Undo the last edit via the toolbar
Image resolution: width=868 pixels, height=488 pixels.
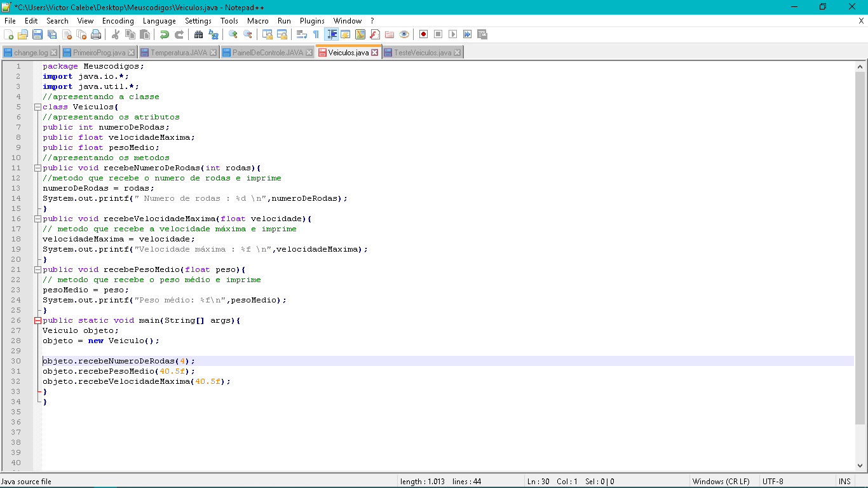point(165,34)
